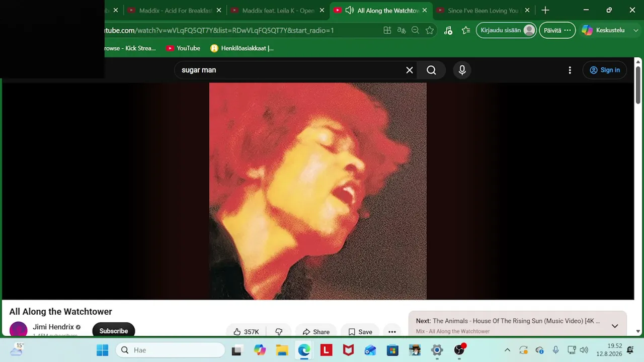Open more actions next to Save
Image resolution: width=644 pixels, height=362 pixels.
point(392,332)
